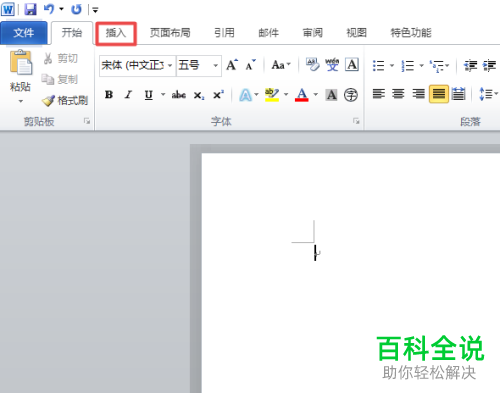Apply the red font color
500x393 pixels.
tap(302, 95)
